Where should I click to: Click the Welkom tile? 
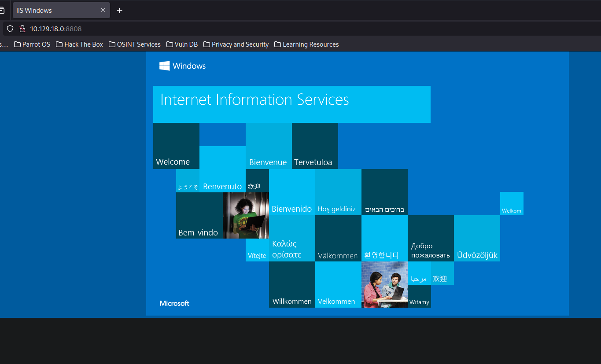coord(512,204)
